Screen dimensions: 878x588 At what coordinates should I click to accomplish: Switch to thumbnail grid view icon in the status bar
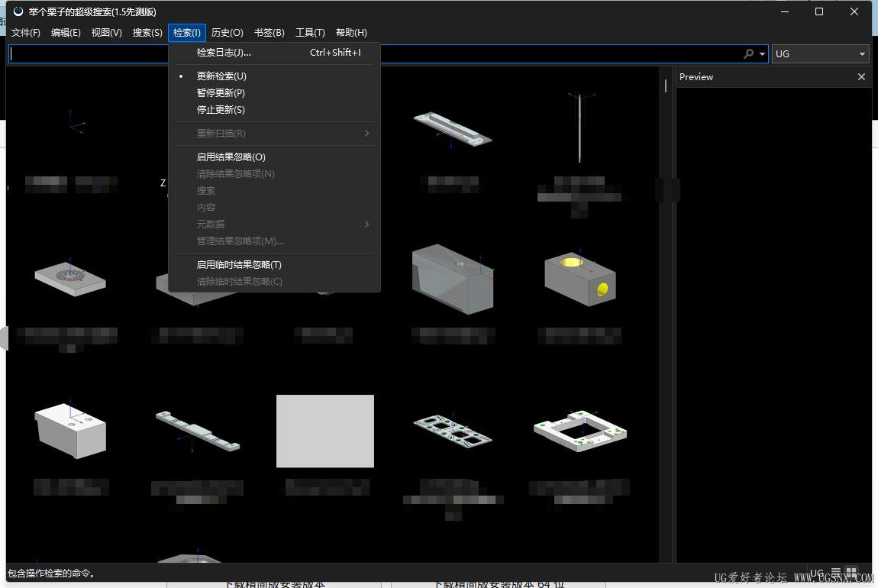coord(852,573)
